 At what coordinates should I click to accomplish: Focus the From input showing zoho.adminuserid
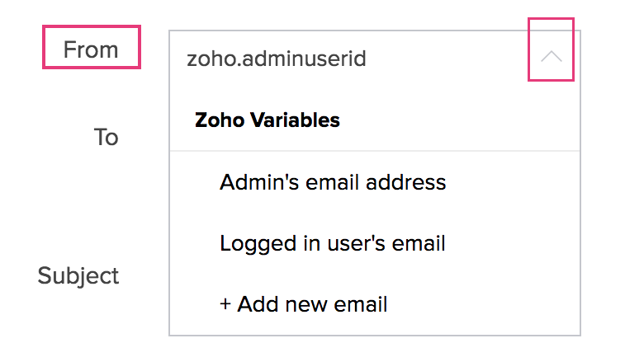[x=347, y=59]
